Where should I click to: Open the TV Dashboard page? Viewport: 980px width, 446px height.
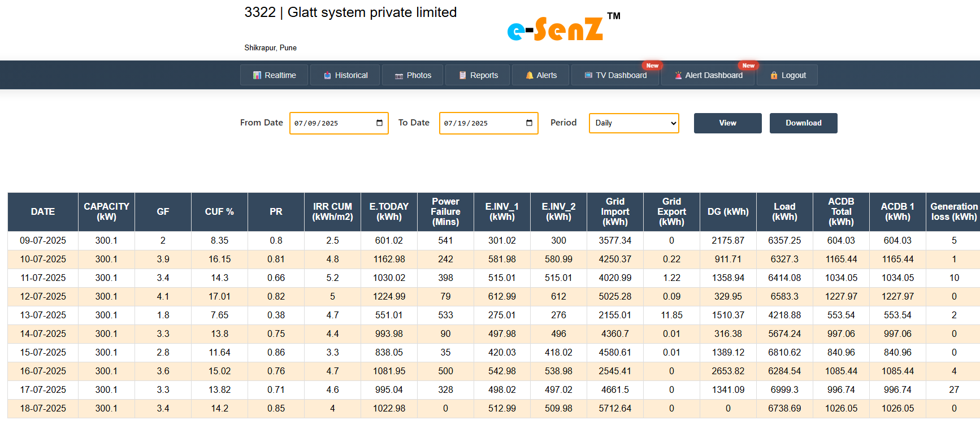(x=615, y=75)
